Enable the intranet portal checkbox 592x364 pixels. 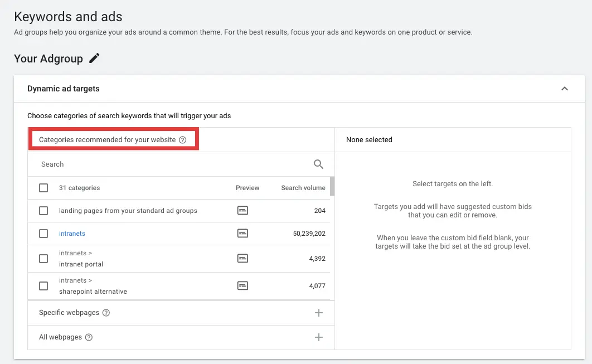pyautogui.click(x=43, y=259)
